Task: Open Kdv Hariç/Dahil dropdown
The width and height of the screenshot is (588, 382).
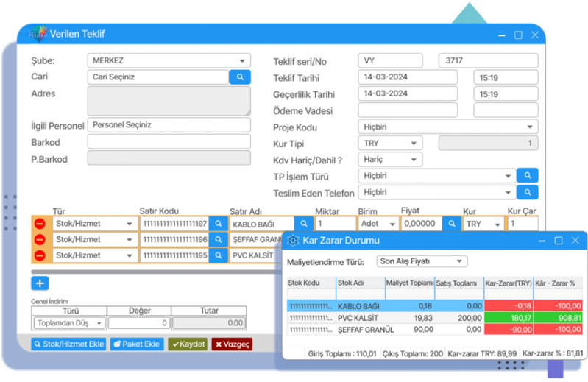Action: click(x=414, y=160)
